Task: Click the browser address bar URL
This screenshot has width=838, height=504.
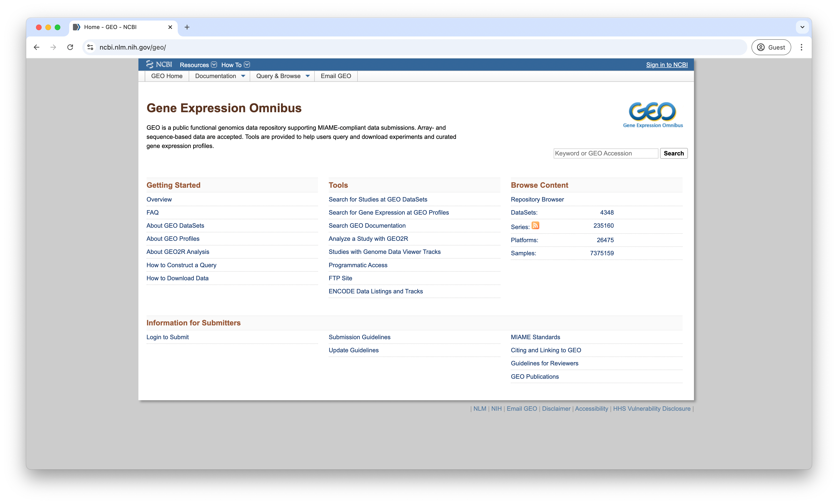Action: (133, 47)
